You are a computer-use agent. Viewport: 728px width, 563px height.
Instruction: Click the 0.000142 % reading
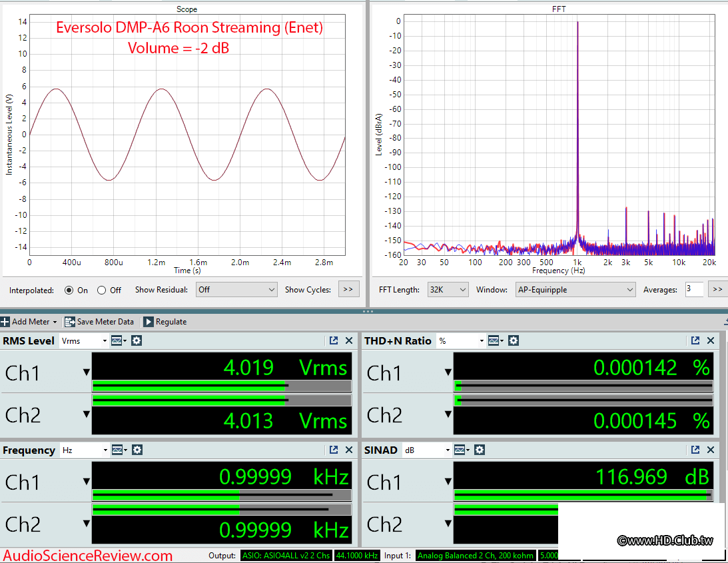tap(652, 368)
